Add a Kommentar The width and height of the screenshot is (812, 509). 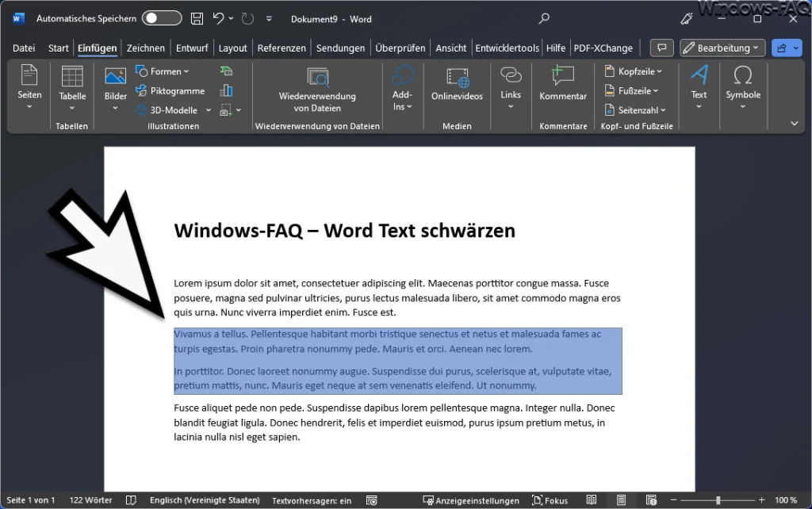[563, 84]
